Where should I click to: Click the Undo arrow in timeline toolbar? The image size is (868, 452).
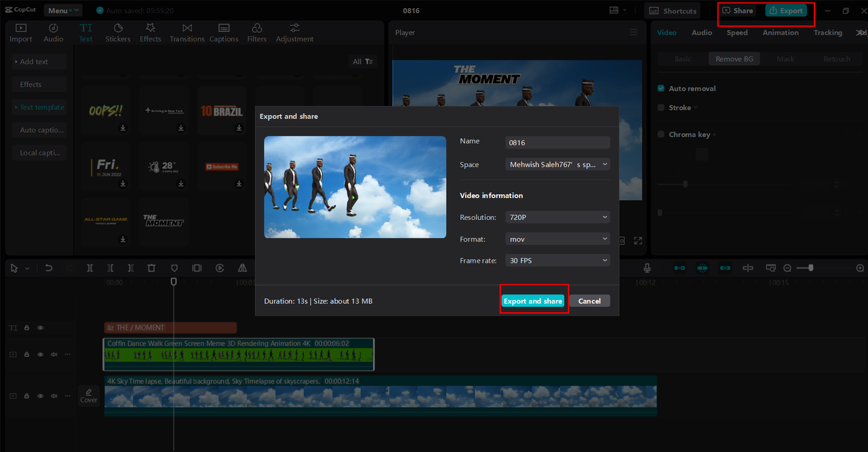tap(48, 268)
